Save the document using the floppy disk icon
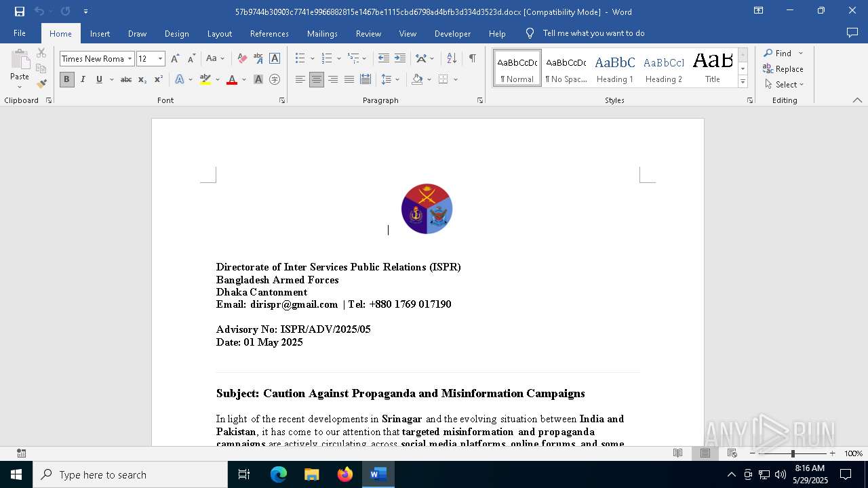The image size is (868, 488). click(x=20, y=12)
